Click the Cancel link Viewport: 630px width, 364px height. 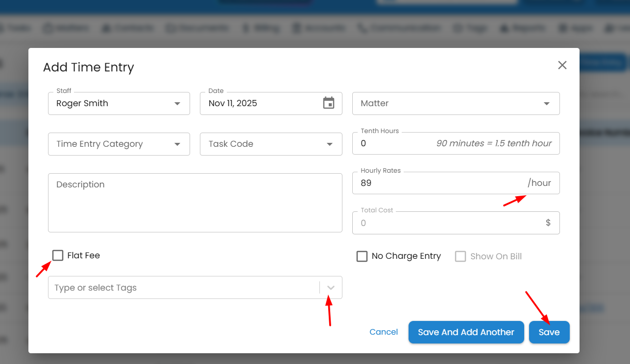pyautogui.click(x=384, y=332)
